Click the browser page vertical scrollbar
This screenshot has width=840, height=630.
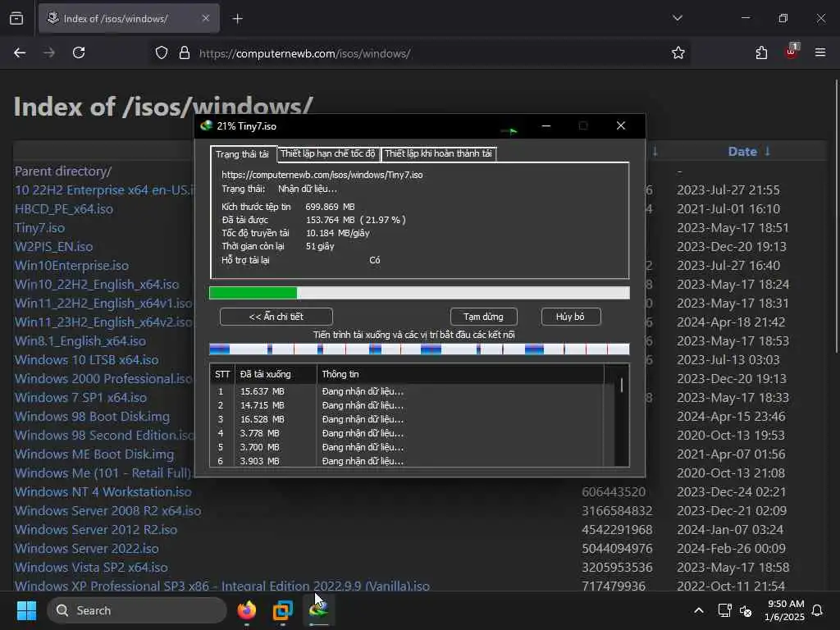click(836, 217)
